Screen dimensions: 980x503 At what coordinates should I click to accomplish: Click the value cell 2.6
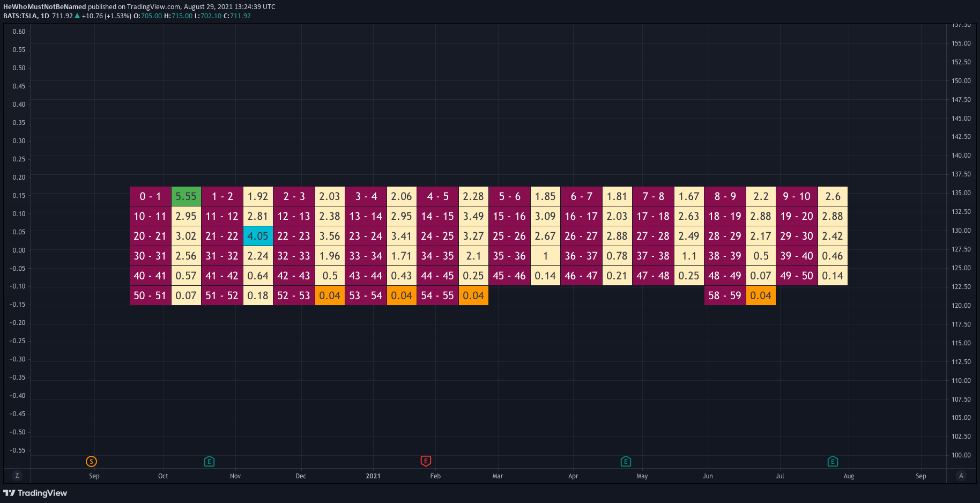(x=833, y=196)
